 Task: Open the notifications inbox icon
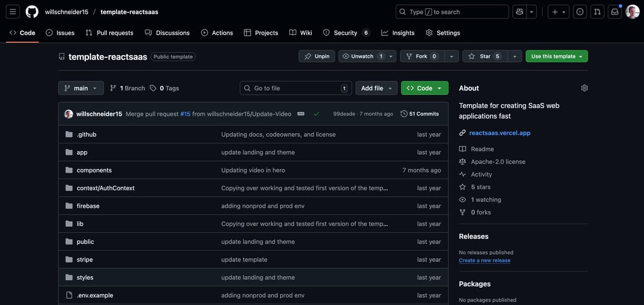(614, 12)
